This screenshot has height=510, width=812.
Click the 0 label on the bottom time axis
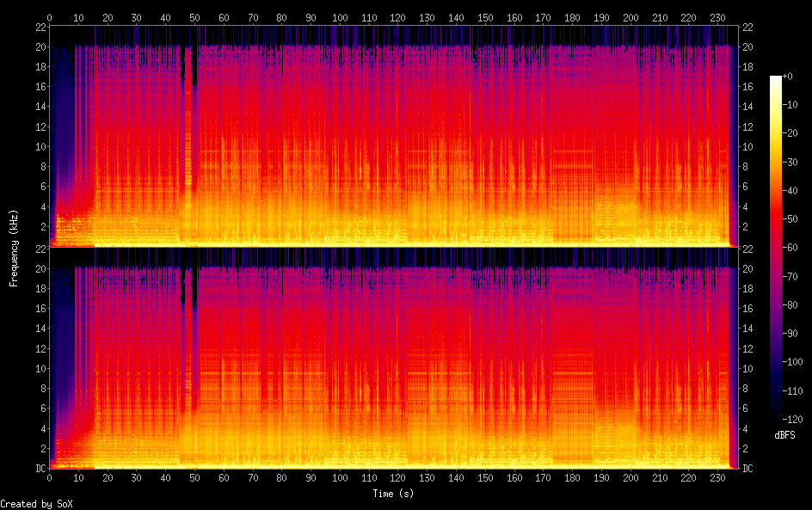pyautogui.click(x=49, y=477)
